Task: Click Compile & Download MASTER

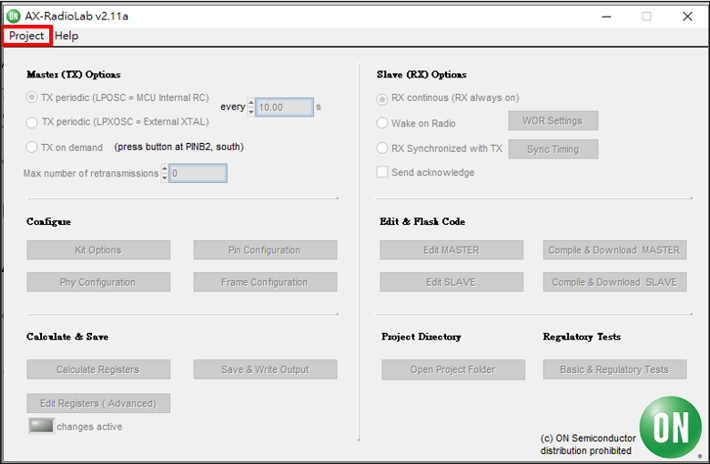Action: click(614, 250)
